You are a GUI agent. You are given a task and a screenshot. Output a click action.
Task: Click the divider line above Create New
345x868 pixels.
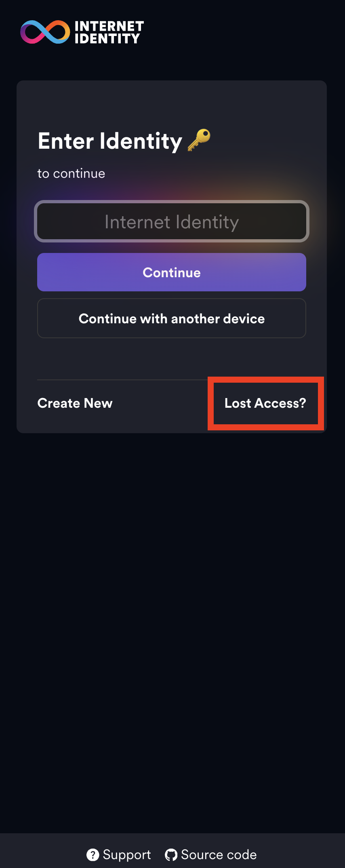(121, 380)
